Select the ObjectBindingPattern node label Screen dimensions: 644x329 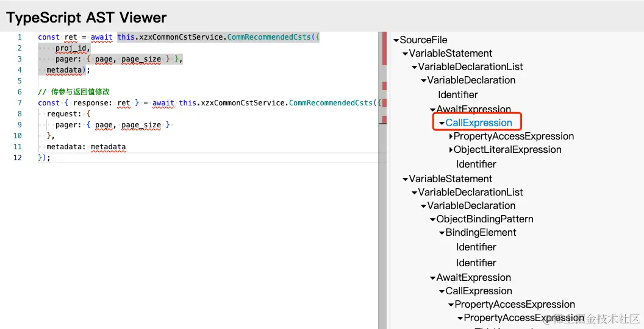[x=485, y=219]
